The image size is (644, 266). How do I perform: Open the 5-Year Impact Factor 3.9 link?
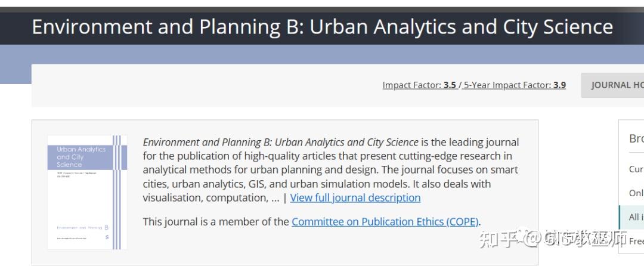point(515,85)
